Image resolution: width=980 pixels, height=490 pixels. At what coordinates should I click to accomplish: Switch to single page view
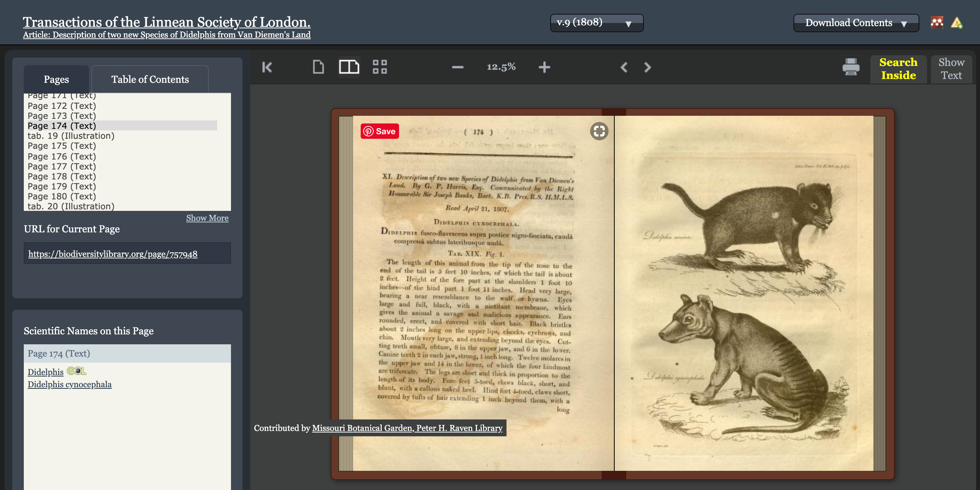point(318,67)
